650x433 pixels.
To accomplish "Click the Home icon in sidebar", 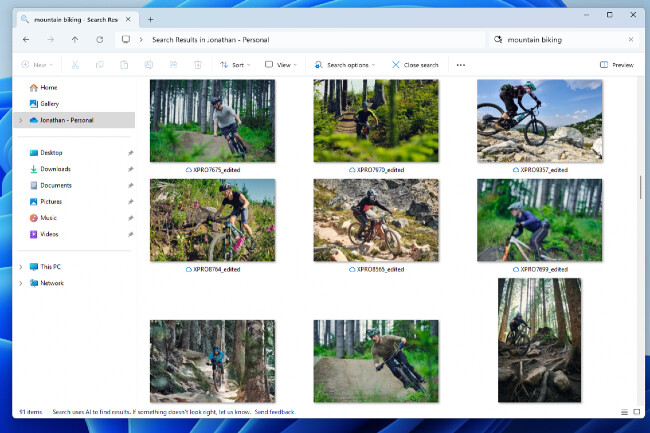I will click(34, 87).
